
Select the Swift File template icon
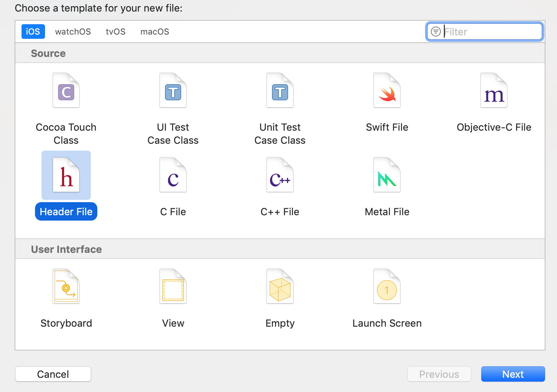[387, 90]
